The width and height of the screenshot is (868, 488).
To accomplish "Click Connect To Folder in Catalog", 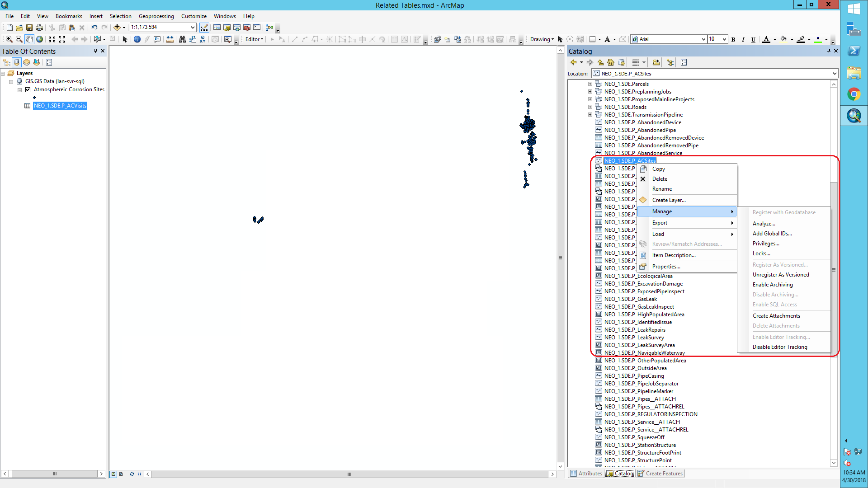I will 656,62.
